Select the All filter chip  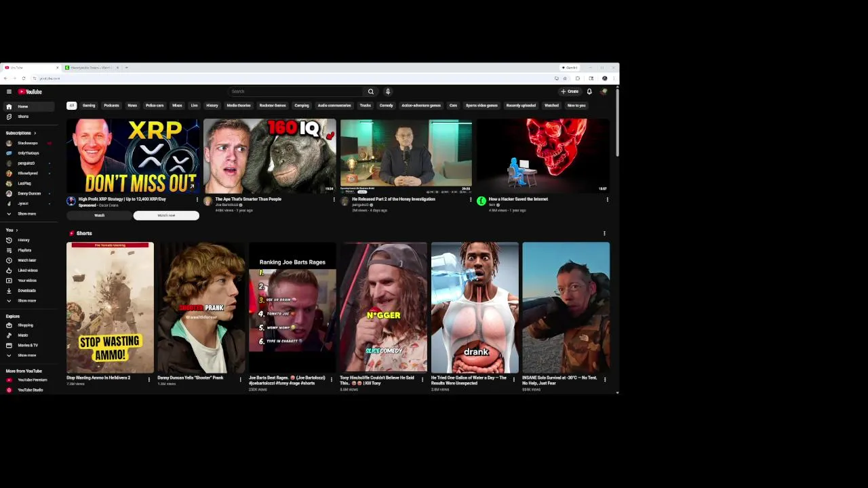click(x=71, y=105)
